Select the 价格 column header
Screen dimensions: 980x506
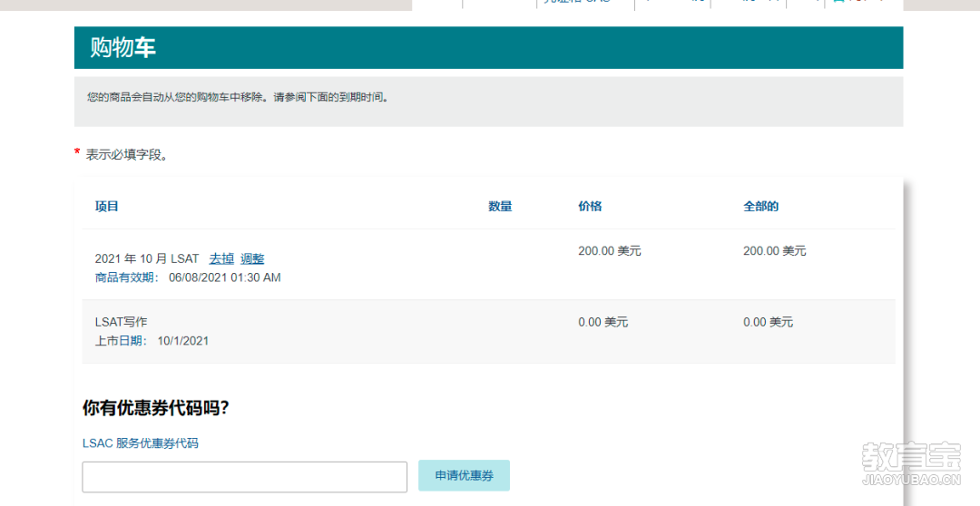pos(590,206)
